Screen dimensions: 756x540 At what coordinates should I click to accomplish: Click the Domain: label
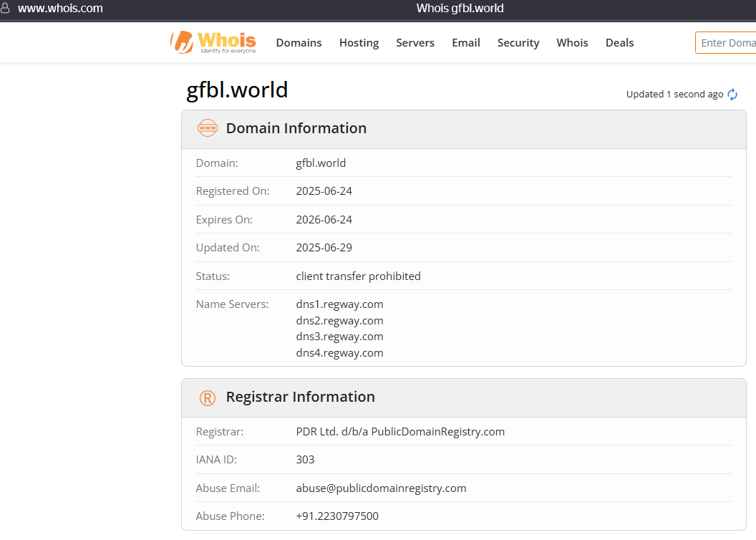pos(216,163)
